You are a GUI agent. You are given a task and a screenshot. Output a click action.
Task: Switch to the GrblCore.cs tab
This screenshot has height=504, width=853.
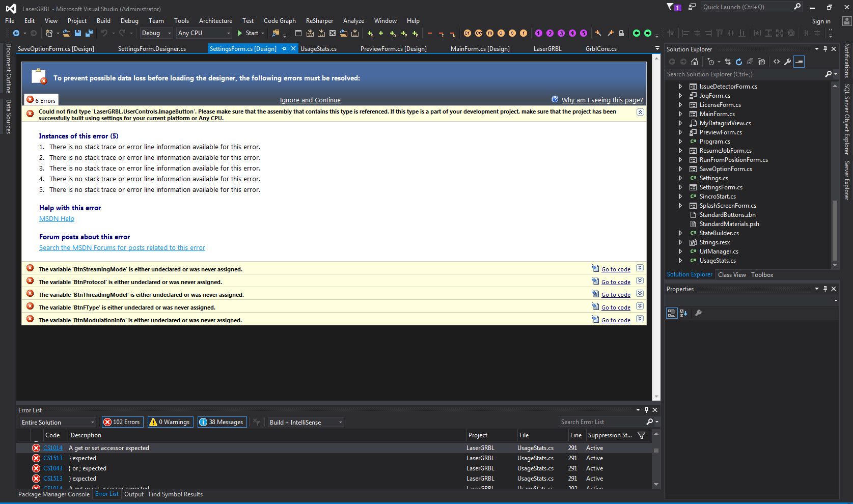pos(601,49)
